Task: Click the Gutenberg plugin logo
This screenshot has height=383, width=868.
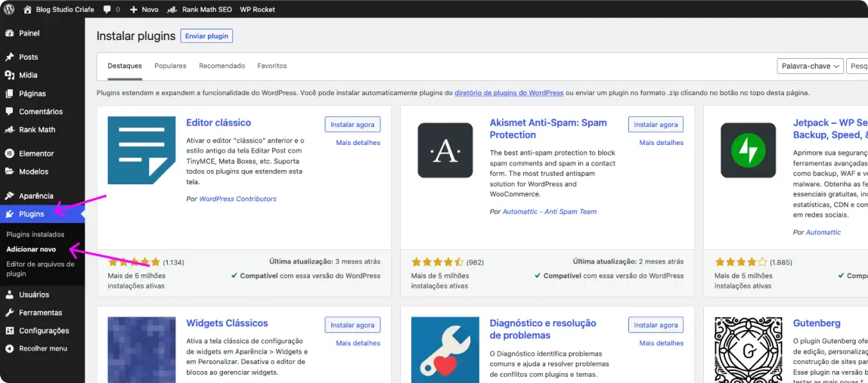Action: click(749, 350)
